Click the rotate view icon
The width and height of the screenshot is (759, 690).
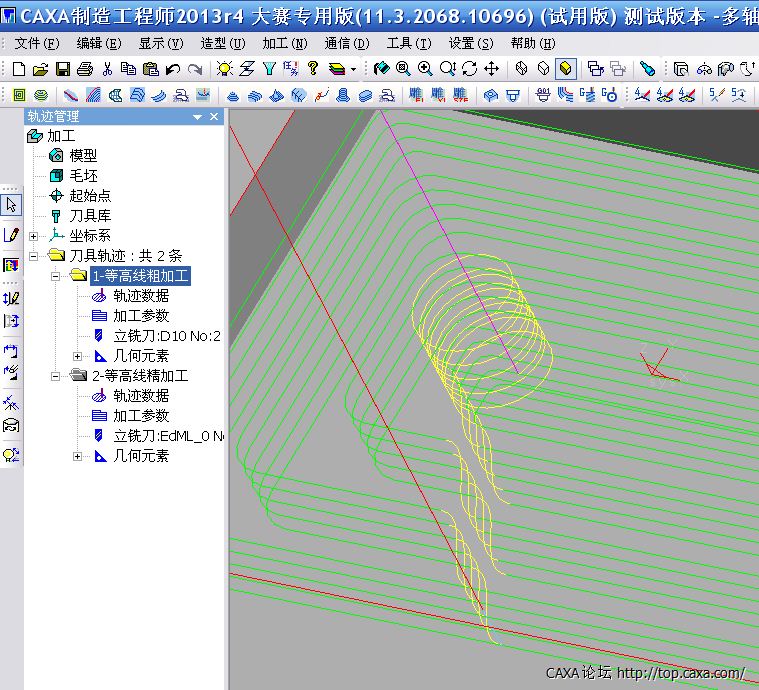[469, 69]
